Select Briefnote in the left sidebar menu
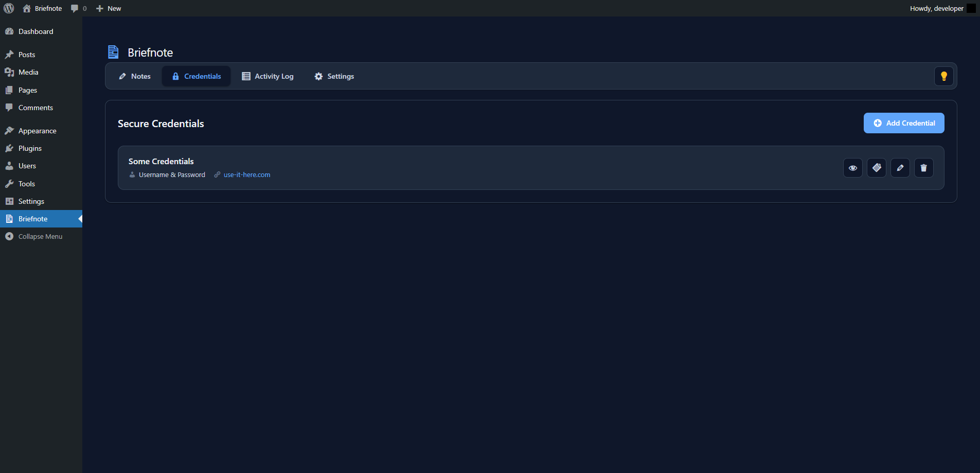 [x=41, y=219]
